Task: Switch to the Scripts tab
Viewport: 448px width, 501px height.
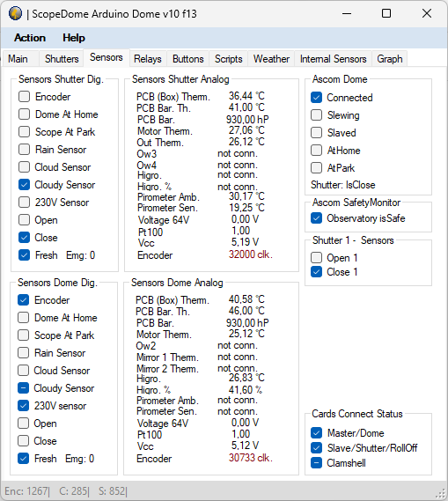Action: 229,59
